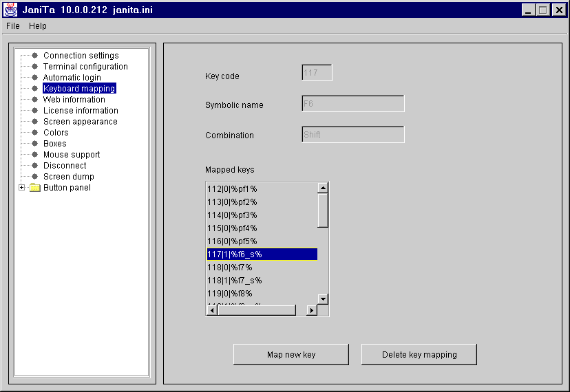Select Connection settings in the tree
The image size is (570, 392).
[x=81, y=56]
